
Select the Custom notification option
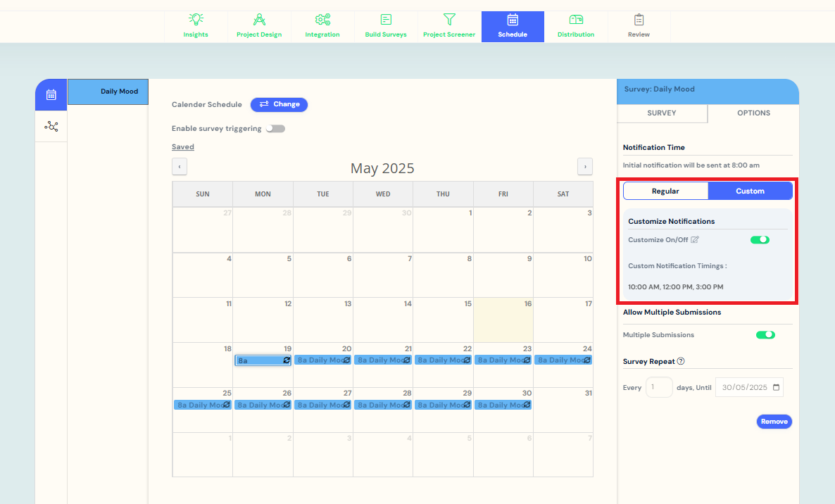click(751, 191)
